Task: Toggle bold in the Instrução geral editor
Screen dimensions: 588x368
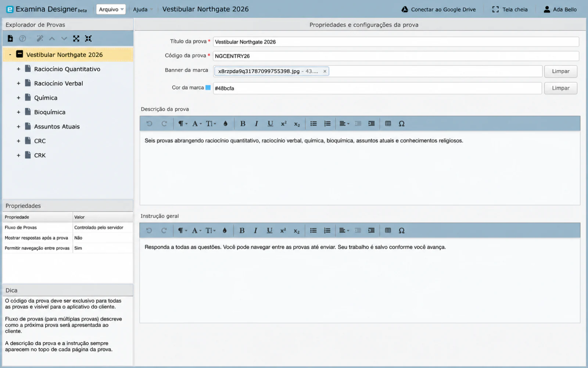Action: [242, 230]
